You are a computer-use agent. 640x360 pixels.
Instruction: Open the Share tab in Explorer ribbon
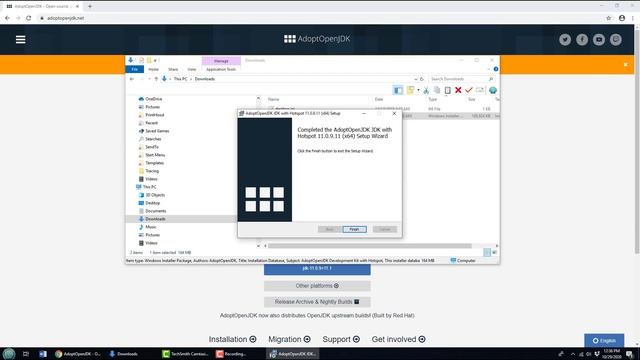173,69
